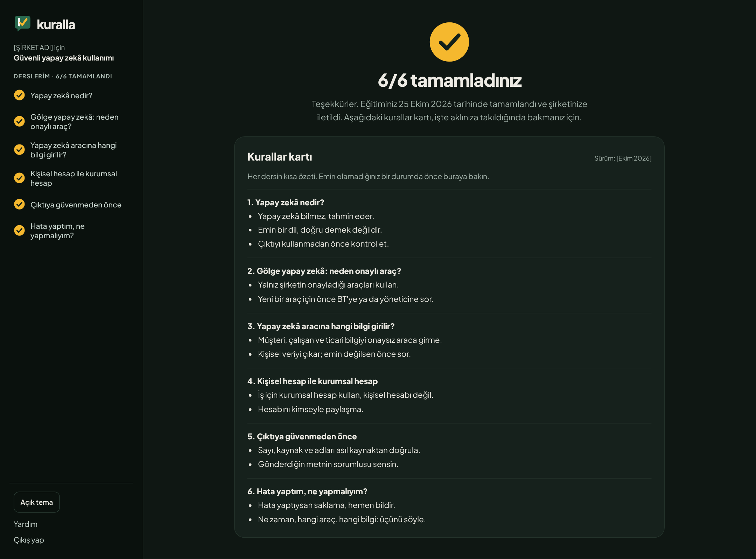Click card heading "1. Yapay zekâ nedir?"

(x=286, y=203)
